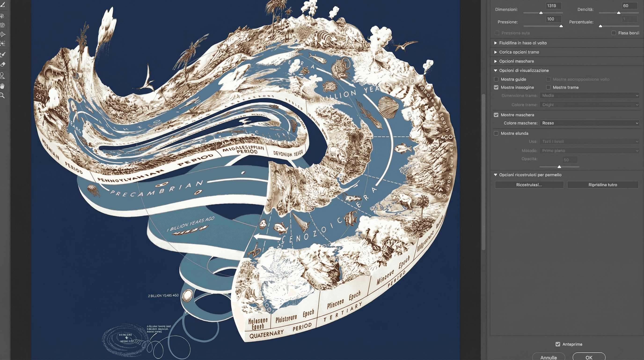
Task: Select the Hand tool
Action: click(3, 86)
